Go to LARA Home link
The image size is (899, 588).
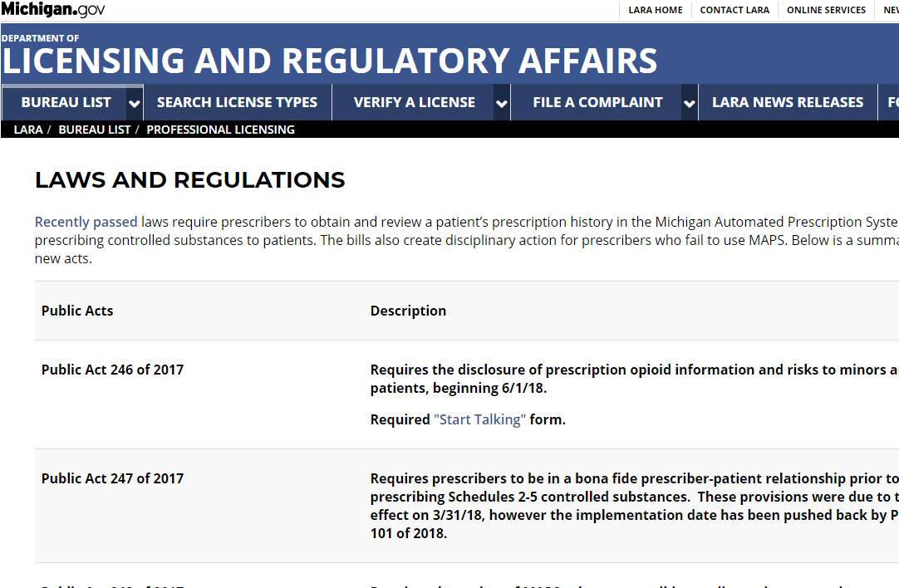point(656,10)
